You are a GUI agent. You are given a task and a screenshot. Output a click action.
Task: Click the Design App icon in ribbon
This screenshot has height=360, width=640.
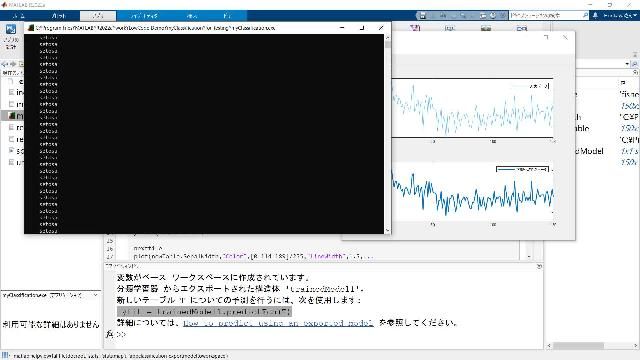click(x=11, y=29)
